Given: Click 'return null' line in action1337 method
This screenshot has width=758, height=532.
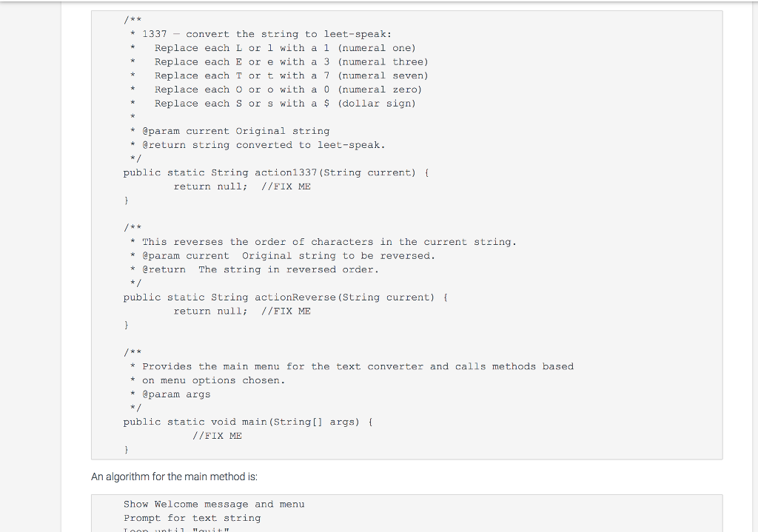Looking at the screenshot, I should pos(242,186).
